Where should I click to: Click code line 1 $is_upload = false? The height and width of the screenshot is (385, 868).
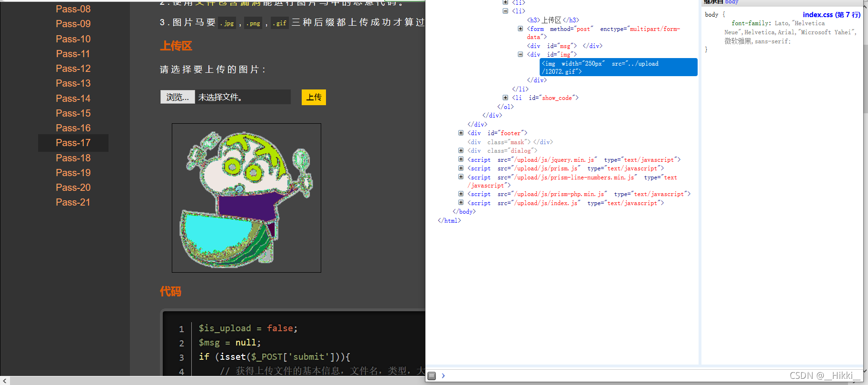(x=248, y=328)
